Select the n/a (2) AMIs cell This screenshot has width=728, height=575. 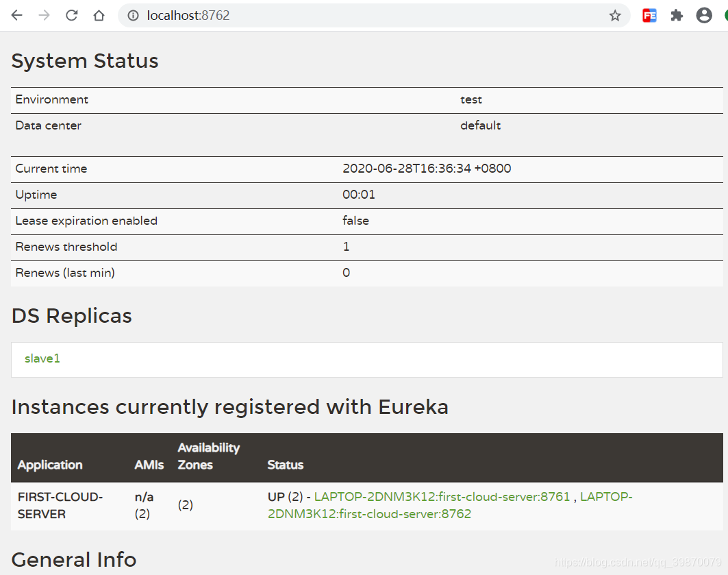(145, 505)
